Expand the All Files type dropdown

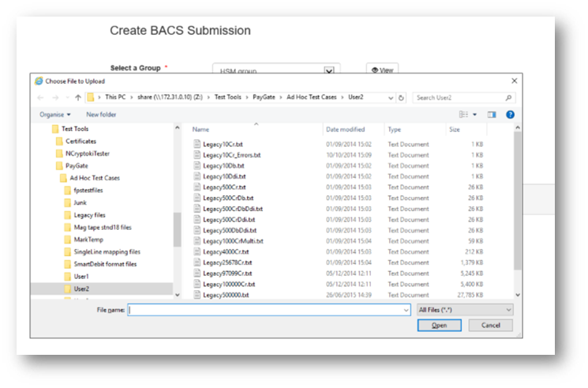[x=466, y=310]
